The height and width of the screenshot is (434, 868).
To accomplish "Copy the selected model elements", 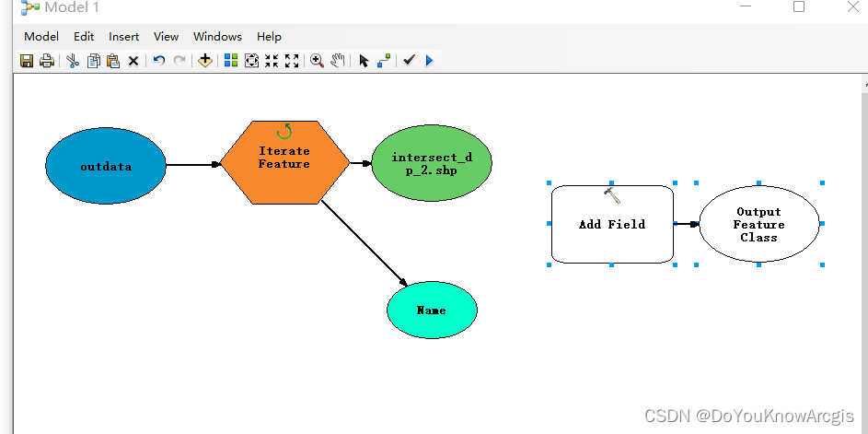I will pyautogui.click(x=94, y=61).
